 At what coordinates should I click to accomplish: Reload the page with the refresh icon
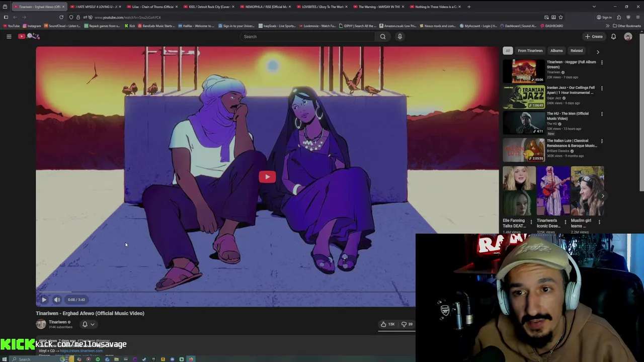tap(61, 17)
